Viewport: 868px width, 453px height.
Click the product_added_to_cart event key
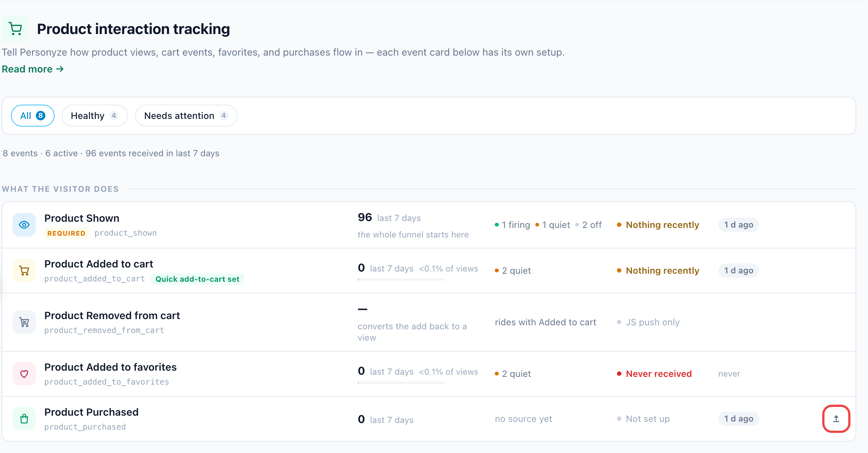click(95, 279)
